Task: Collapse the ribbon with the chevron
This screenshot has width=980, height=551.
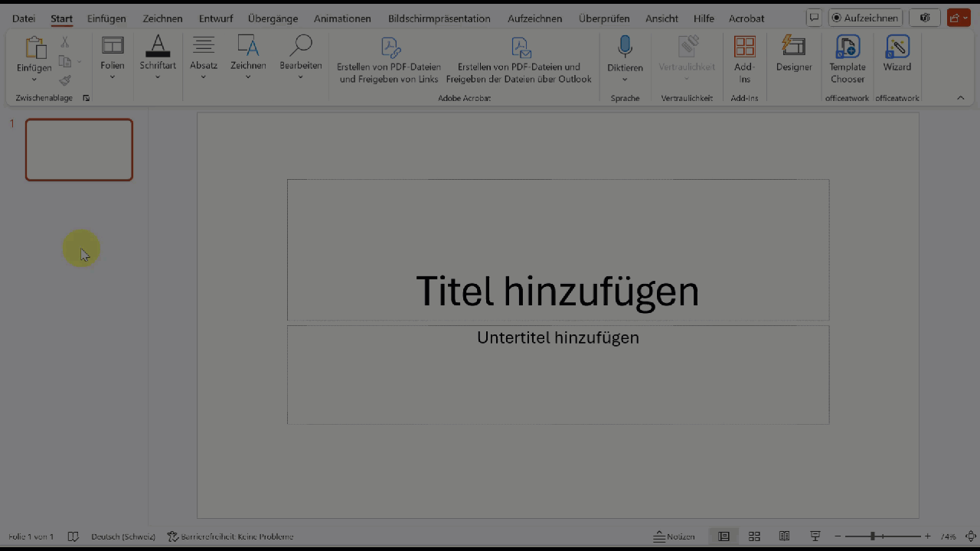Action: click(x=960, y=98)
